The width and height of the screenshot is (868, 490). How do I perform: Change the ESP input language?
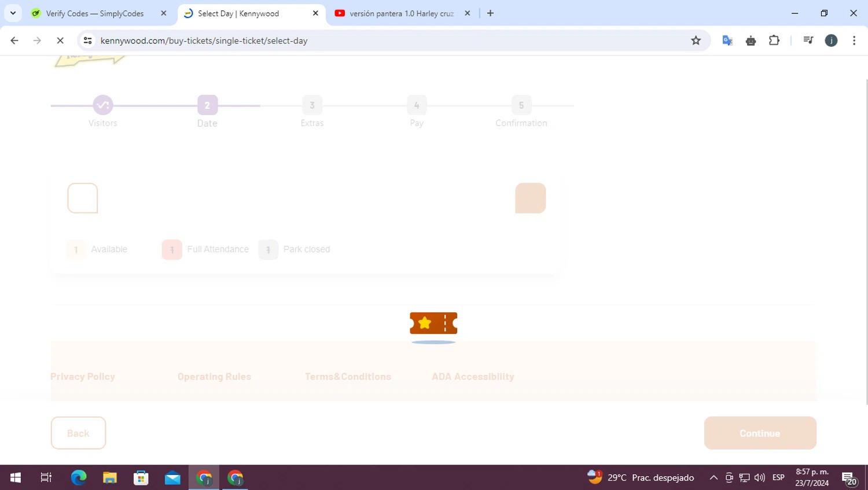778,477
